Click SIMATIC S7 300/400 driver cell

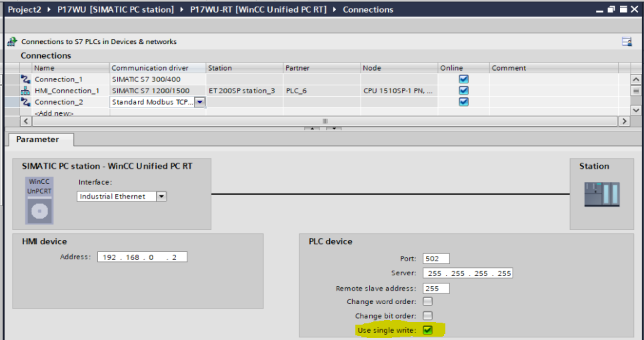(x=158, y=79)
